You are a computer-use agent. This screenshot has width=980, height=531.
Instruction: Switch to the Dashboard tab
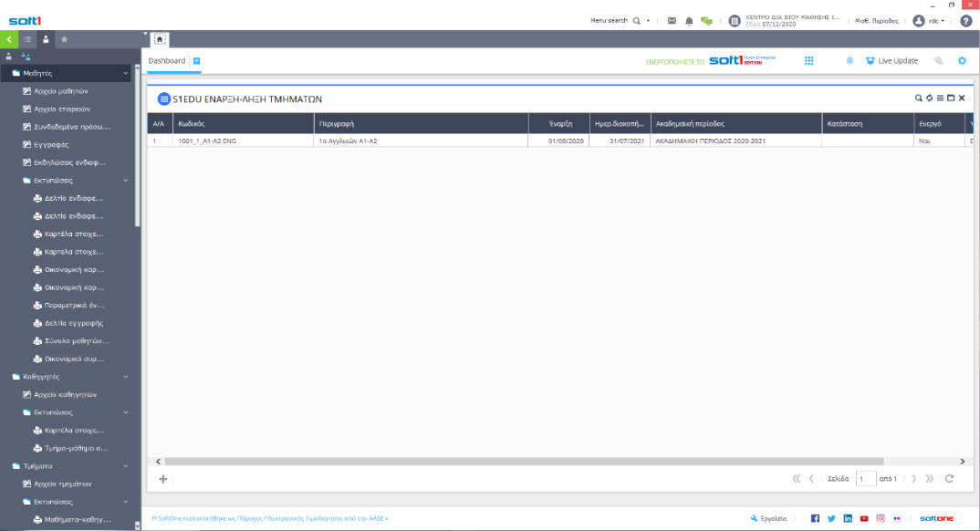coord(167,60)
